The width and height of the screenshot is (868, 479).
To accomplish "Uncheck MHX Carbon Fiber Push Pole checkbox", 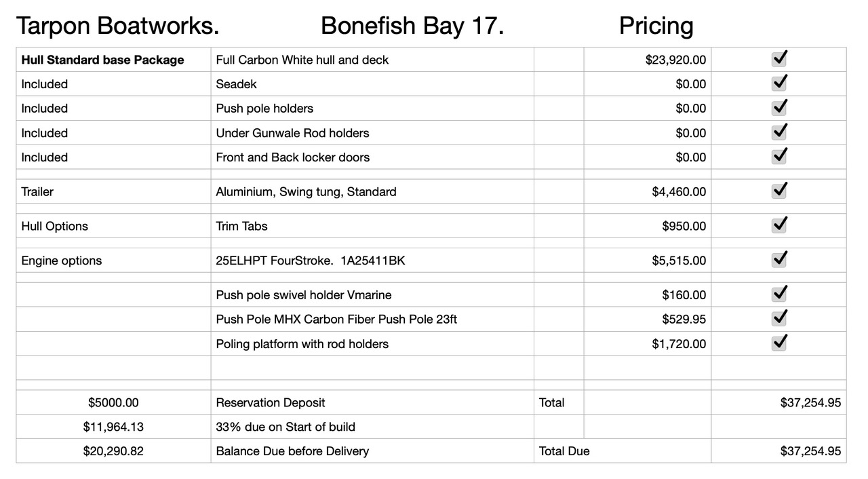I will point(779,319).
